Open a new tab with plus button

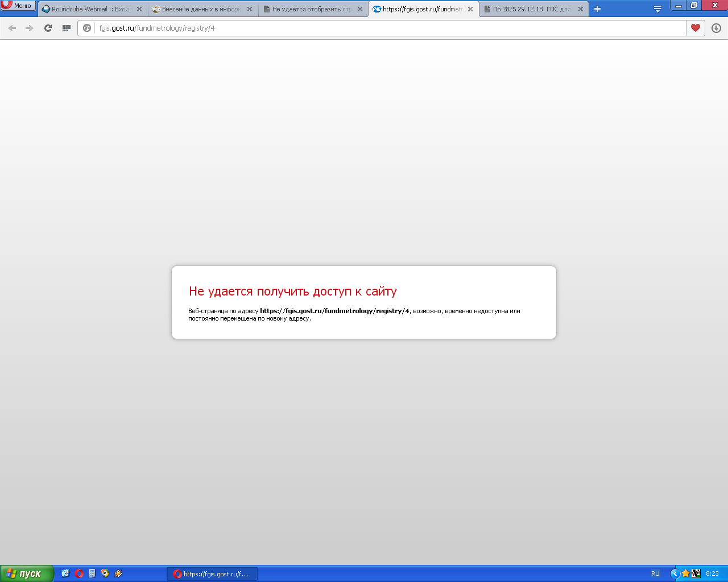(x=597, y=9)
